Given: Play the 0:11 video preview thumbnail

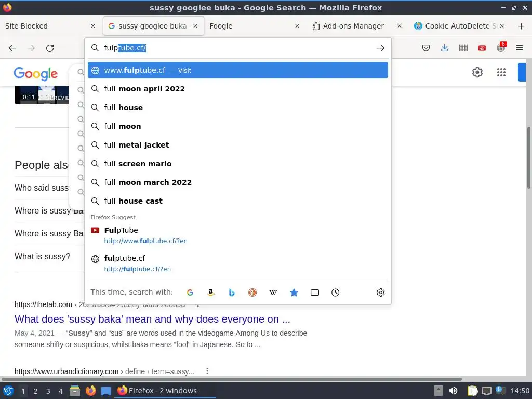Looking at the screenshot, I should click(x=42, y=95).
